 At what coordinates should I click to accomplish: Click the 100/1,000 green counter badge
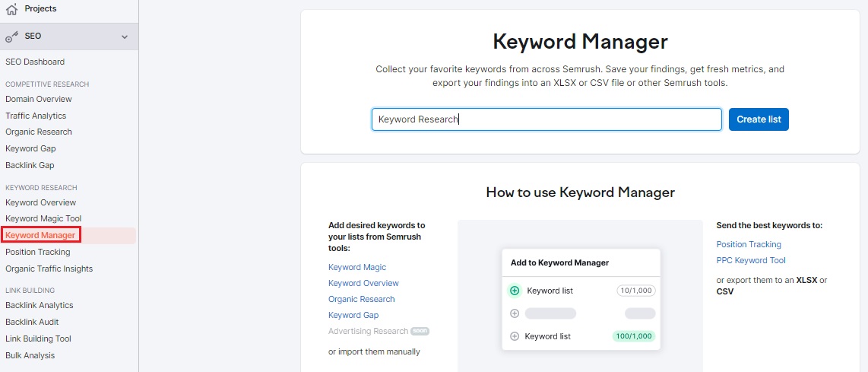tap(634, 336)
